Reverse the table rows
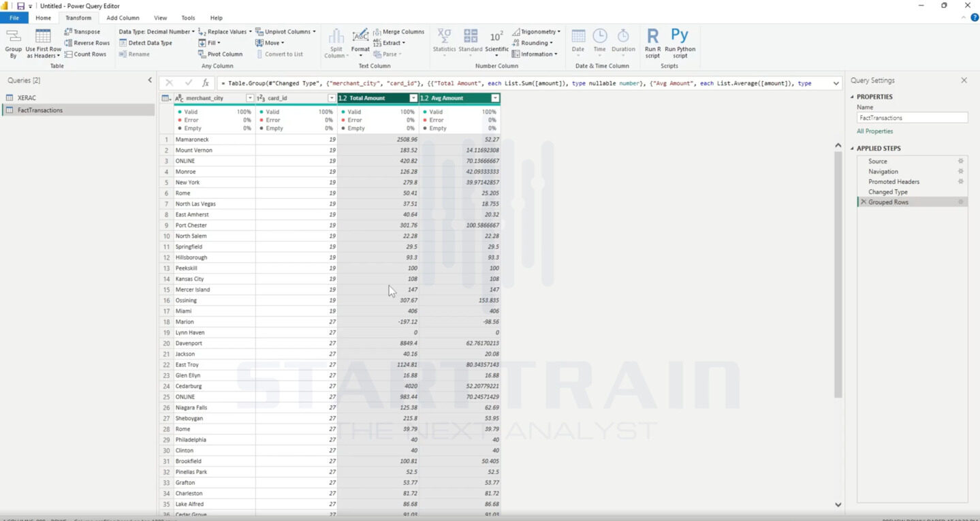 86,43
